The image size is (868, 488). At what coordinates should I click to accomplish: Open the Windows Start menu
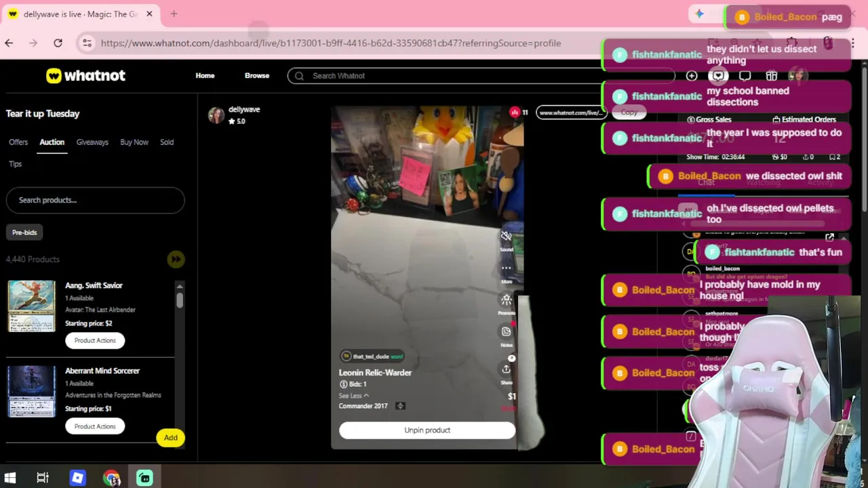click(x=10, y=478)
